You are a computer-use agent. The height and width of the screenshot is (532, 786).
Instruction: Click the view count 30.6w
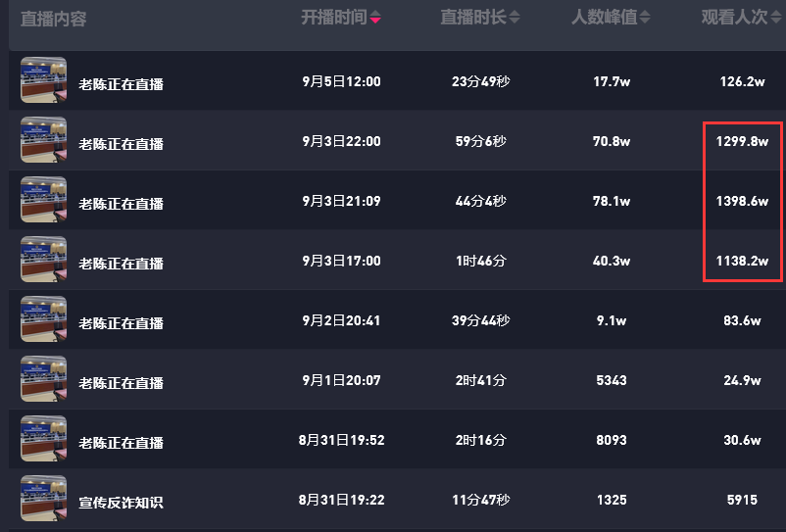point(743,440)
